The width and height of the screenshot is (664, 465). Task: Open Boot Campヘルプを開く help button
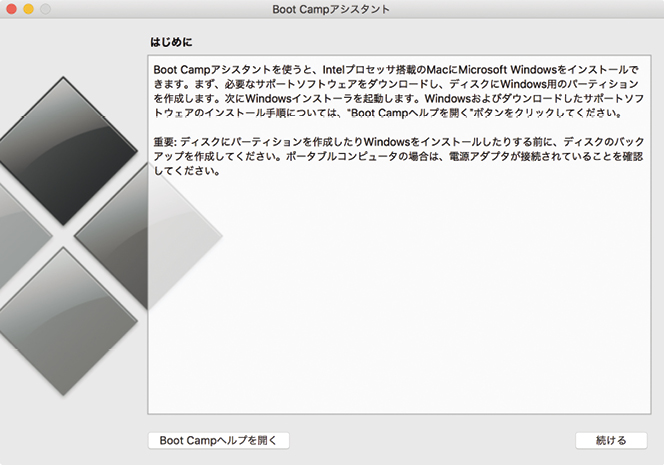click(219, 440)
